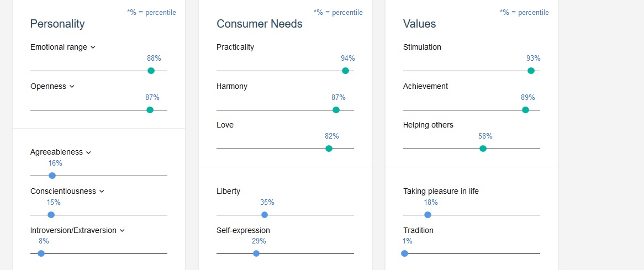Viewport: 644px width, 270px height.
Task: Click the Love 82% slider dot
Action: [x=329, y=149]
